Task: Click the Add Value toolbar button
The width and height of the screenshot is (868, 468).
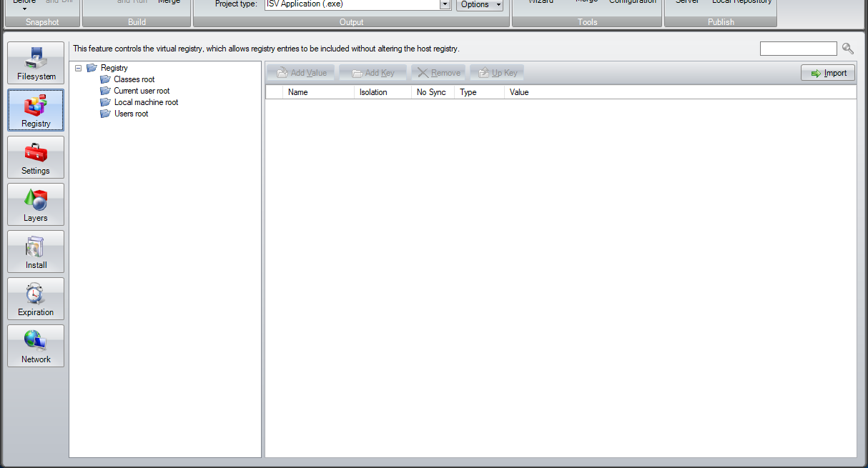Action: pos(300,72)
